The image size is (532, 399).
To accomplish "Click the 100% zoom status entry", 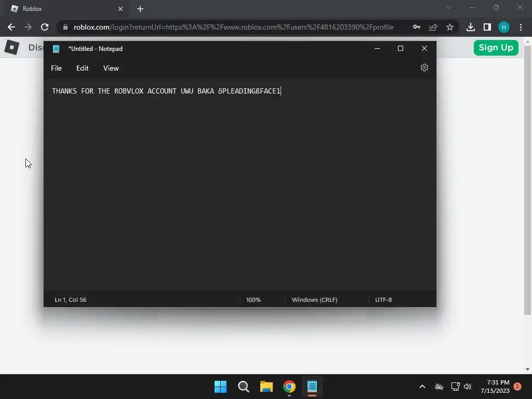I will tap(253, 300).
